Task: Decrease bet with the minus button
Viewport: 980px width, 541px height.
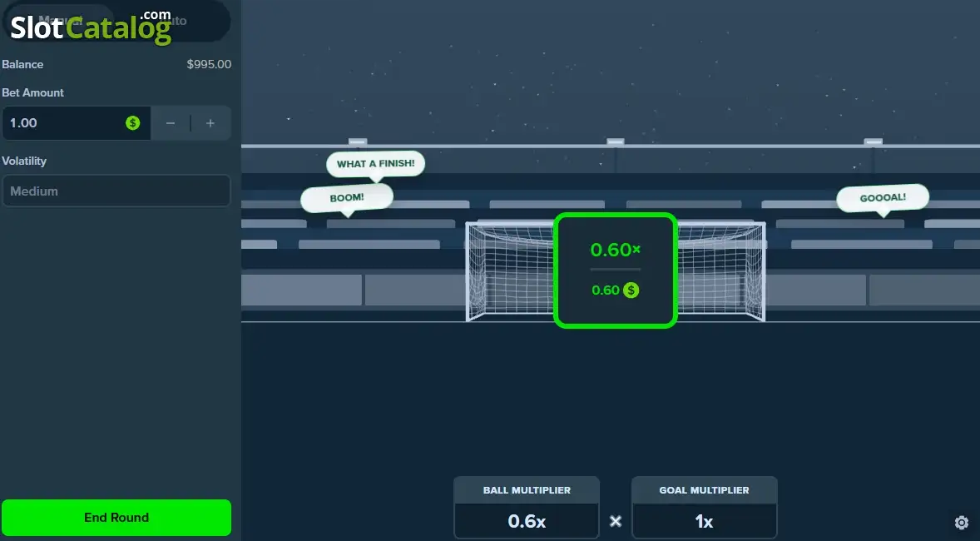Action: click(x=171, y=123)
